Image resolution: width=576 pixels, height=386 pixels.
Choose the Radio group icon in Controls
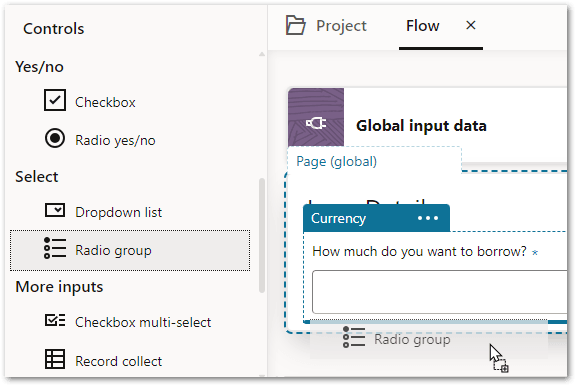click(55, 248)
